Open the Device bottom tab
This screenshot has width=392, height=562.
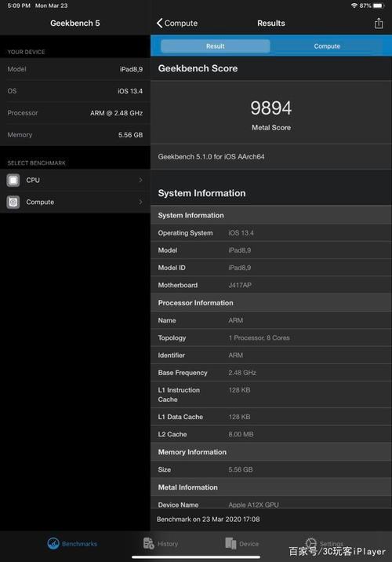pos(241,544)
